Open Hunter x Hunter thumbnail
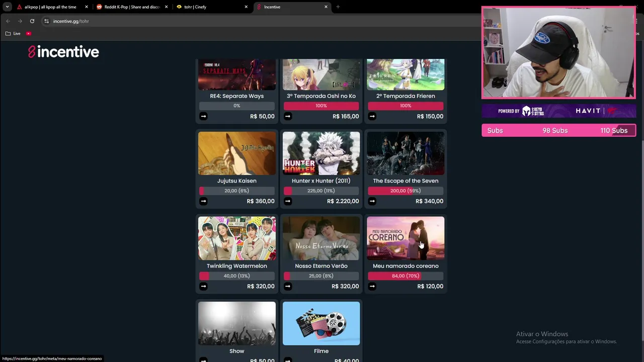This screenshot has height=362, width=644. pyautogui.click(x=321, y=153)
